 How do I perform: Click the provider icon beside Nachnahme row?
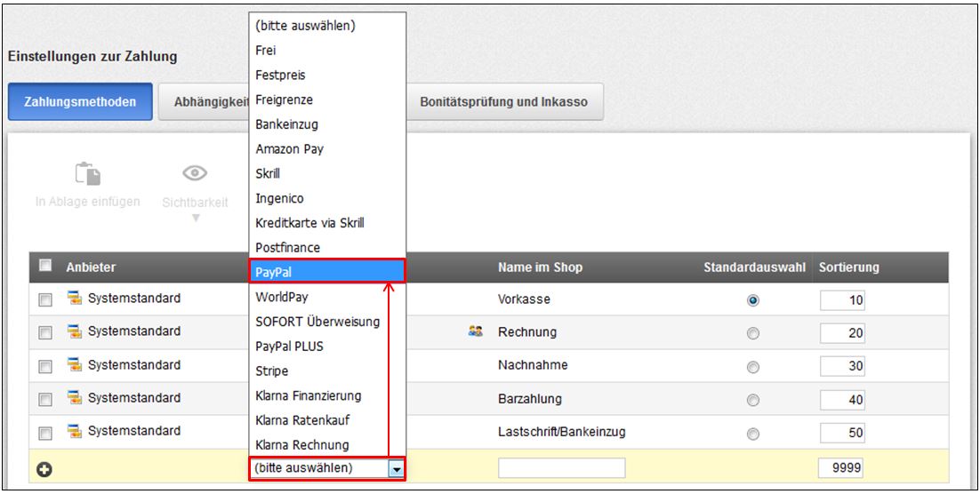[x=75, y=364]
